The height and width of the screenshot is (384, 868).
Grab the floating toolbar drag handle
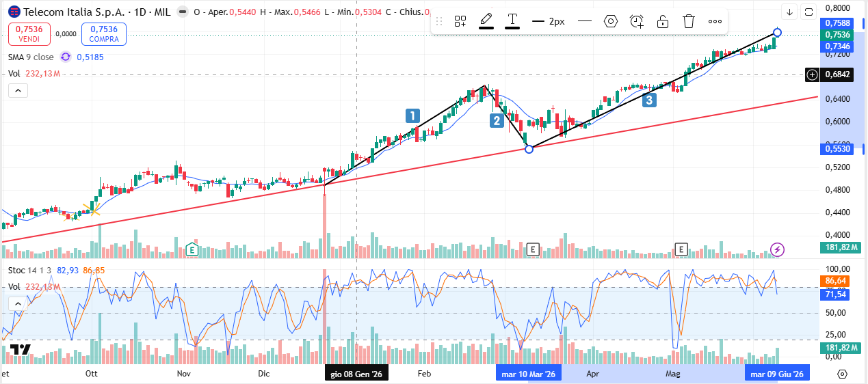439,21
